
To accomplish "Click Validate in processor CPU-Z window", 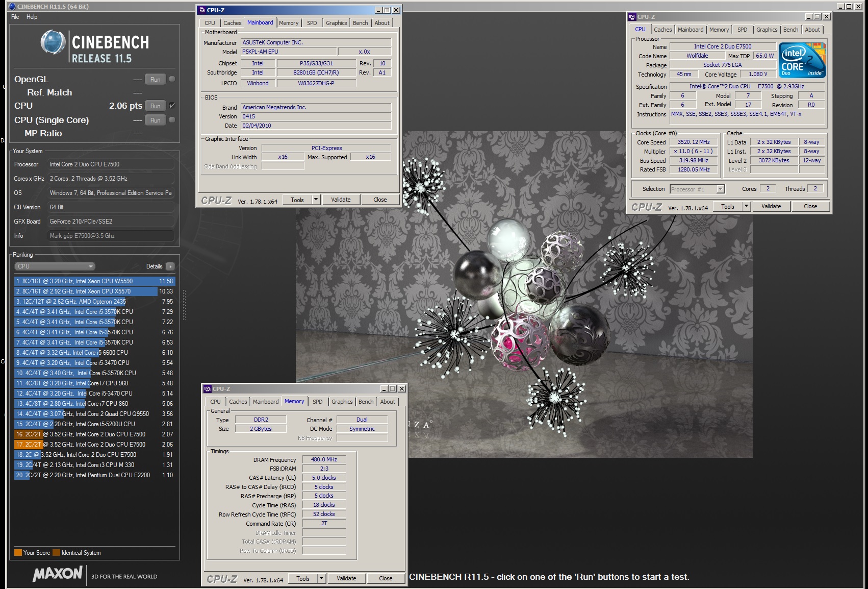I will [771, 206].
